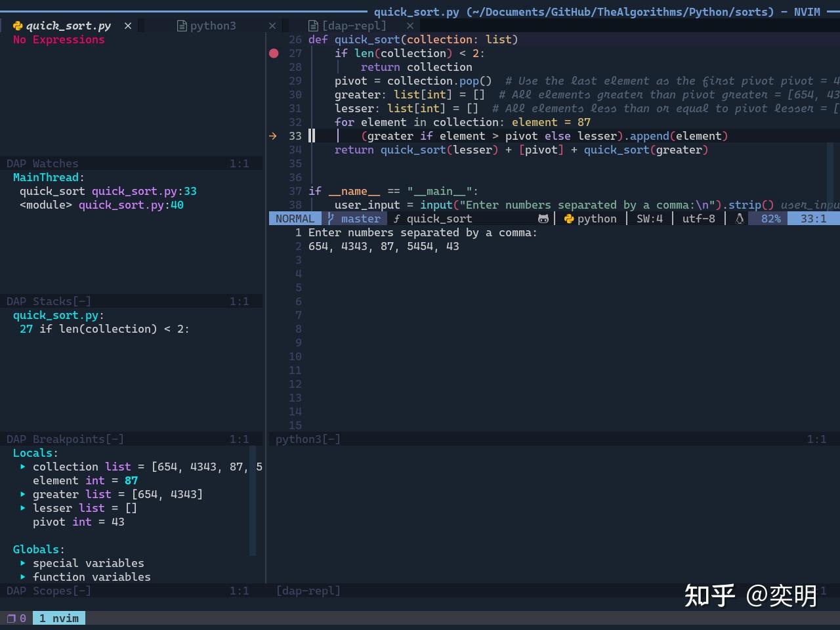This screenshot has height=630, width=840.
Task: Click the function symbol before quick_sort in statusline
Action: click(x=396, y=219)
